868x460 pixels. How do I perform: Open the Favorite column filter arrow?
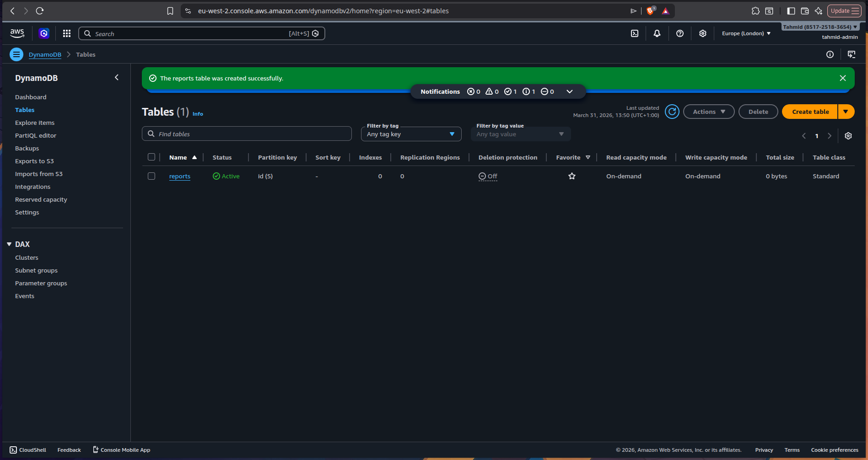(588, 157)
